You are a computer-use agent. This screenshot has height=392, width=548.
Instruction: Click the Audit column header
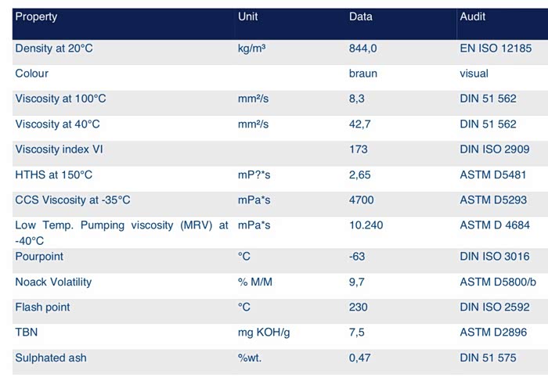473,16
